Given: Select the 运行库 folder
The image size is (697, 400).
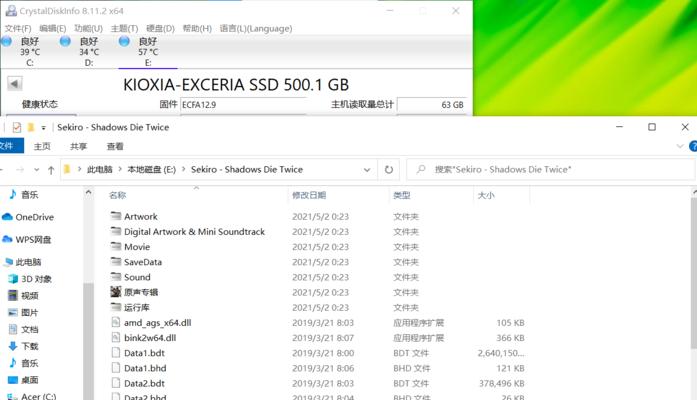Looking at the screenshot, I should point(130,307).
